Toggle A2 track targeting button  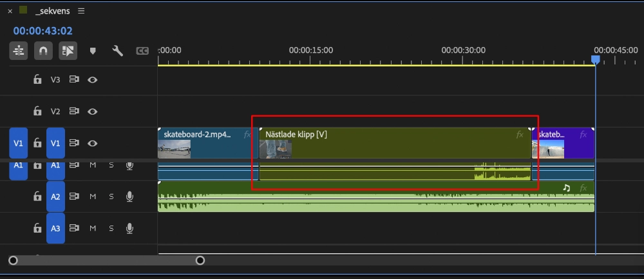point(55,197)
